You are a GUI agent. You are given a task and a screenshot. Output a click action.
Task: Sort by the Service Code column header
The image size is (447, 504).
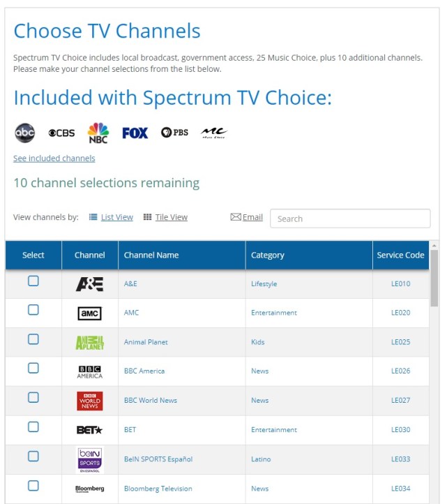tap(400, 255)
